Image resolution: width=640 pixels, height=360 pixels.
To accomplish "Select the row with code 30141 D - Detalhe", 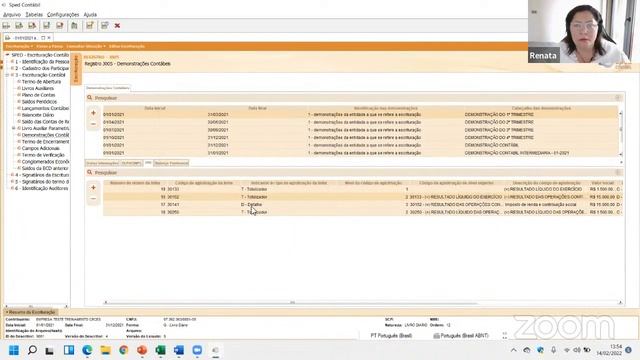I will coord(362,204).
